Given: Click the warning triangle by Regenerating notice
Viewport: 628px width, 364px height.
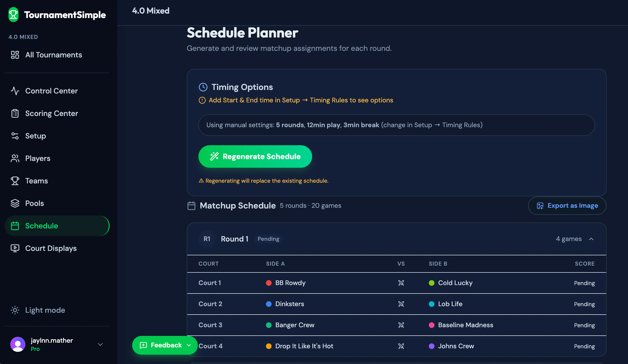Looking at the screenshot, I should tap(201, 181).
